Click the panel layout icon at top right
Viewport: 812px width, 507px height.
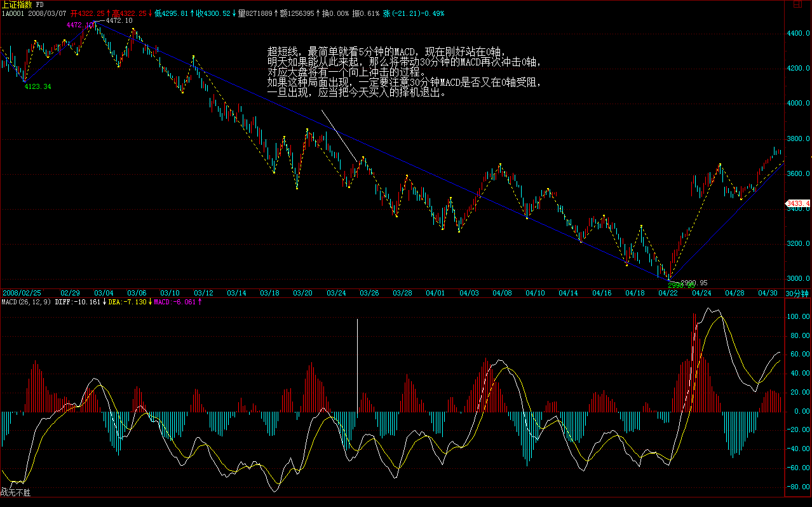click(796, 4)
